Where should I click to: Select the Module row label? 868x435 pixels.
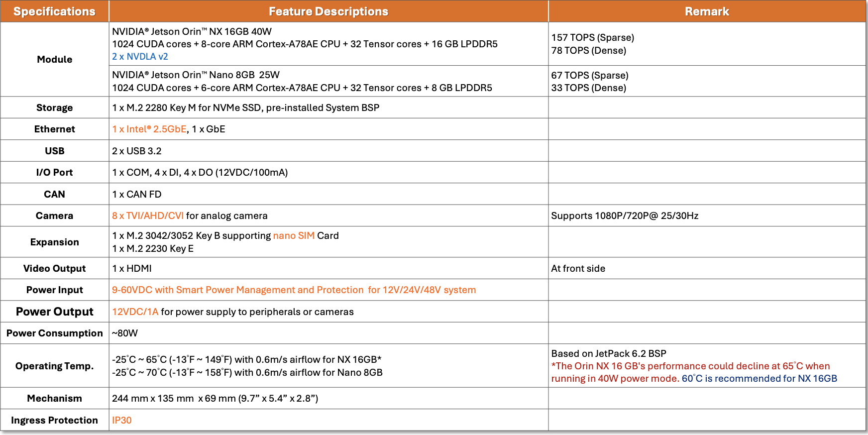click(x=55, y=59)
